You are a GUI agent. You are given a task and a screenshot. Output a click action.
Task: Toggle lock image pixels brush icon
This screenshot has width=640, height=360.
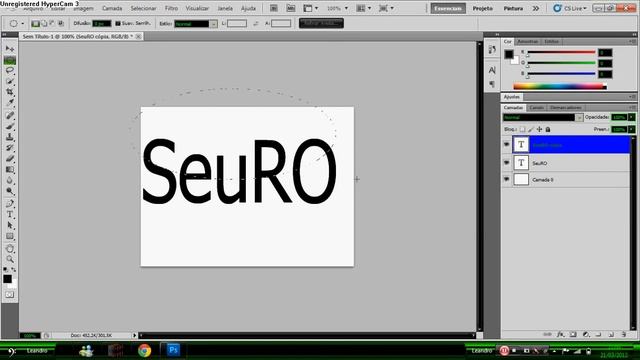pos(531,129)
